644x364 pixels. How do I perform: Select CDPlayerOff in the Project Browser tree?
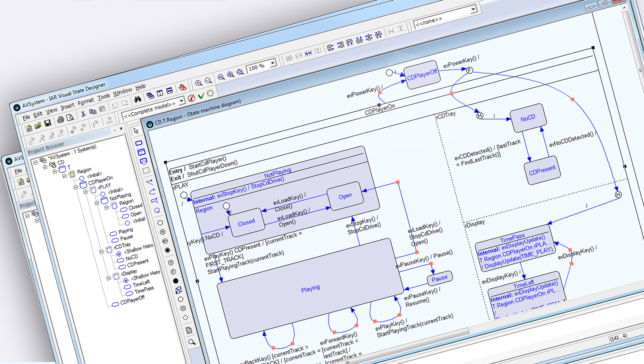click(x=132, y=300)
